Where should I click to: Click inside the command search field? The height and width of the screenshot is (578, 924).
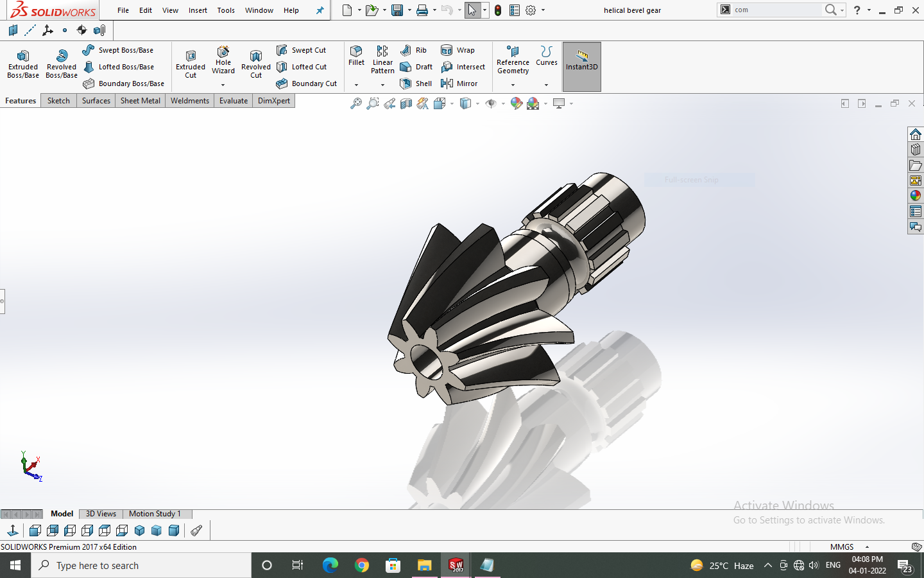[776, 10]
